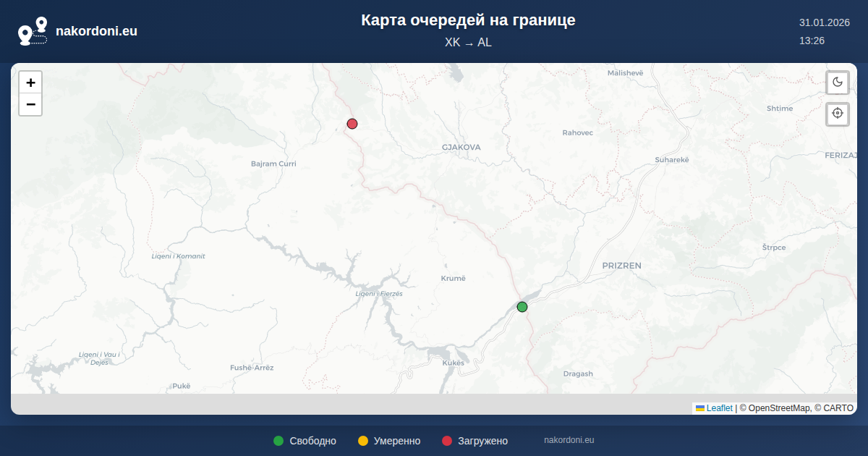
Task: Center map on my location
Action: point(838,114)
